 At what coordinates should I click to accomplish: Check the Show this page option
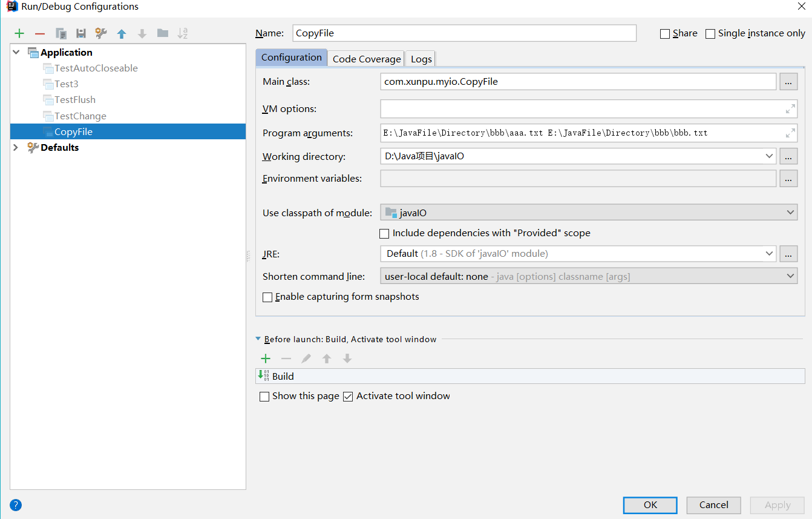[264, 397]
